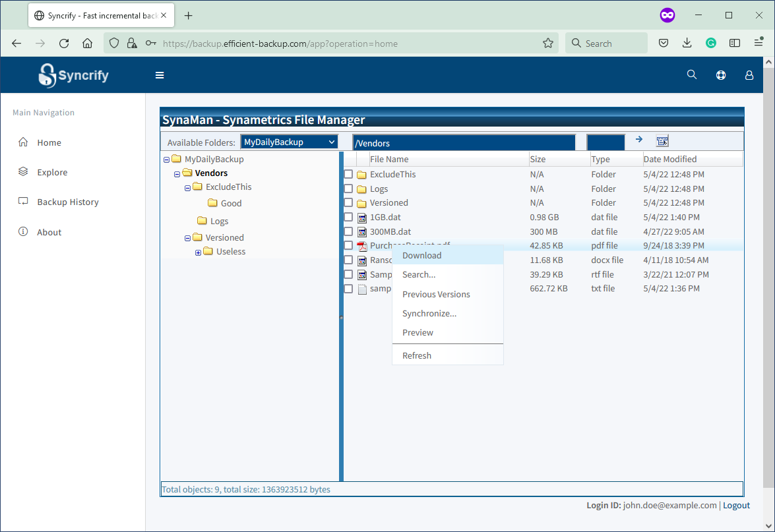Select Synchronize from the context menu
This screenshot has width=775, height=532.
pos(429,313)
